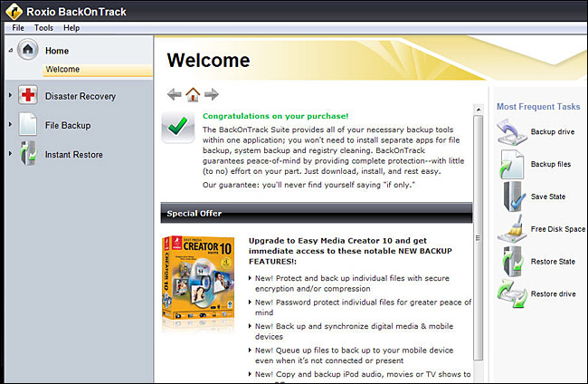Screen dimensions: 588x384
Task: Collapse the Home section arrow
Action: pyautogui.click(x=11, y=51)
